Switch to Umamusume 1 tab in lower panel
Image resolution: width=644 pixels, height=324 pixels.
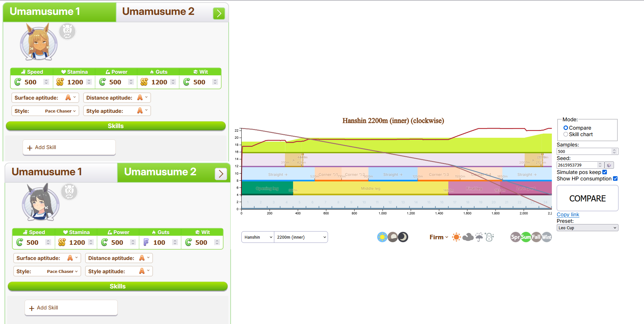61,172
